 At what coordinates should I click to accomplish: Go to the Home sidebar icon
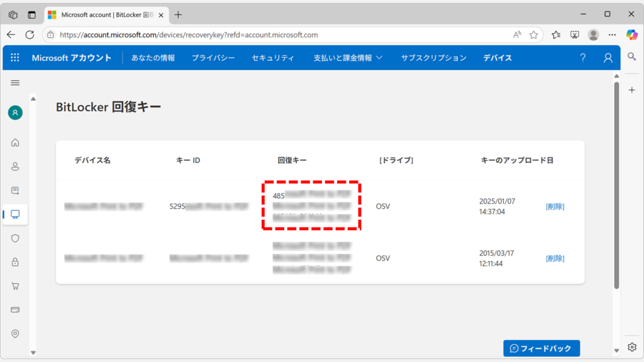(x=15, y=143)
